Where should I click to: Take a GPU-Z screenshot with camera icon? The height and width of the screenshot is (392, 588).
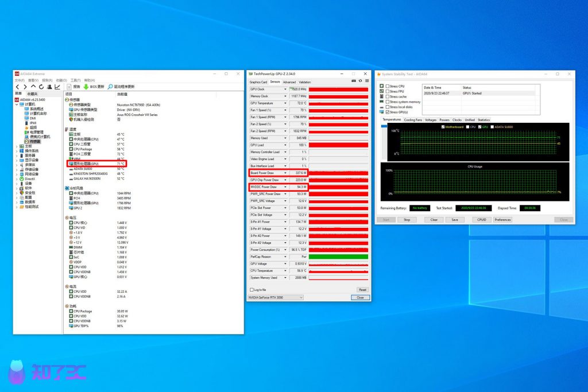[x=354, y=81]
